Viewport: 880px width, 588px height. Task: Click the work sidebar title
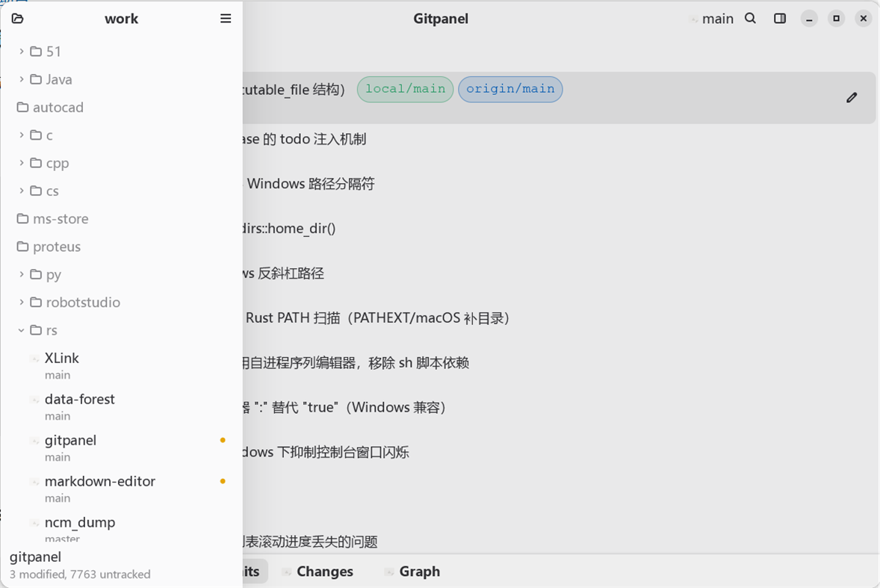(121, 19)
